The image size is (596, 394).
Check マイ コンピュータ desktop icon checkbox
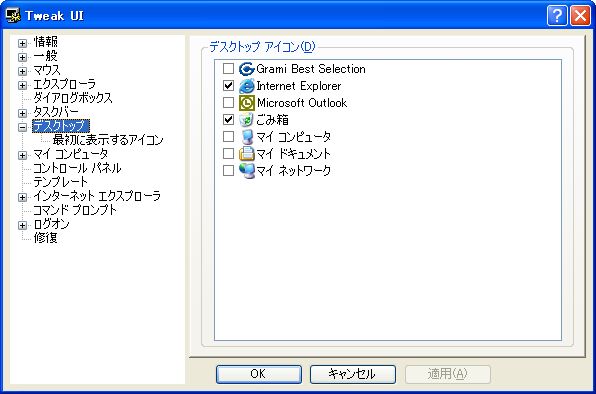pyautogui.click(x=228, y=136)
